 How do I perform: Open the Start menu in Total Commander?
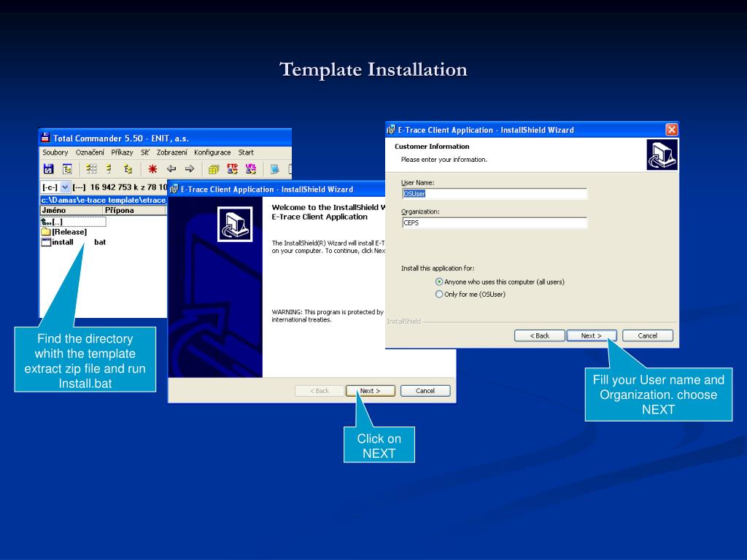(x=246, y=152)
